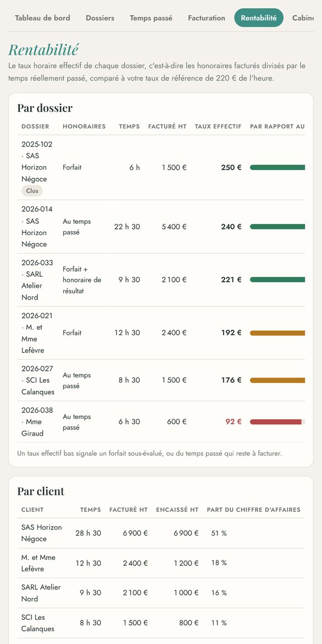The height and width of the screenshot is (644, 322).
Task: Switch to the Dossiers tab
Action: pos(100,18)
